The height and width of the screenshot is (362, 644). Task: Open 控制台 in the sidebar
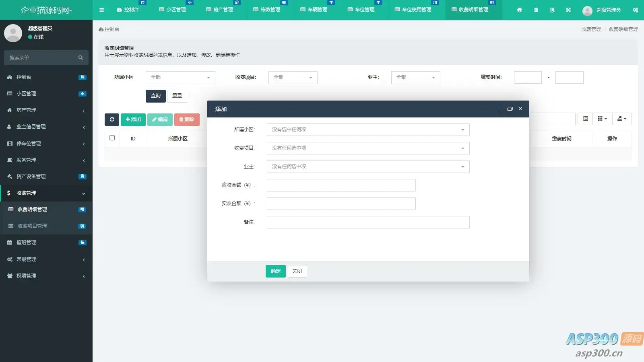46,77
